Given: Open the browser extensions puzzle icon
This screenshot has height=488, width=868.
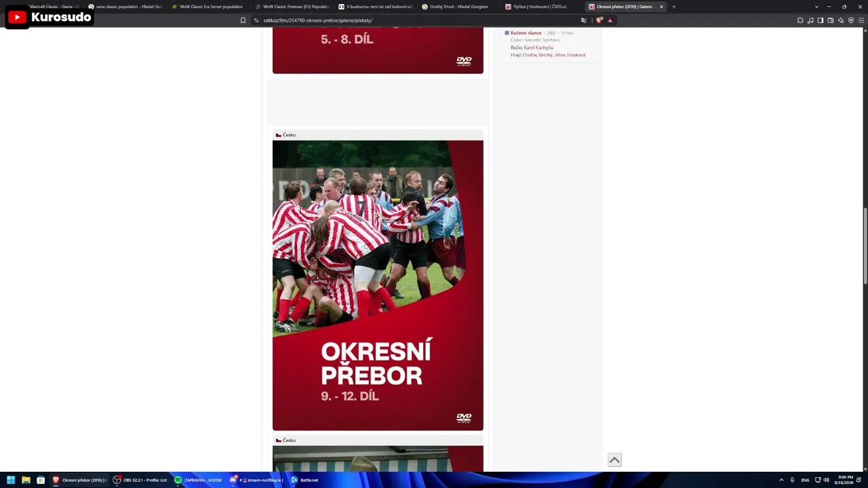Looking at the screenshot, I should click(x=800, y=20).
